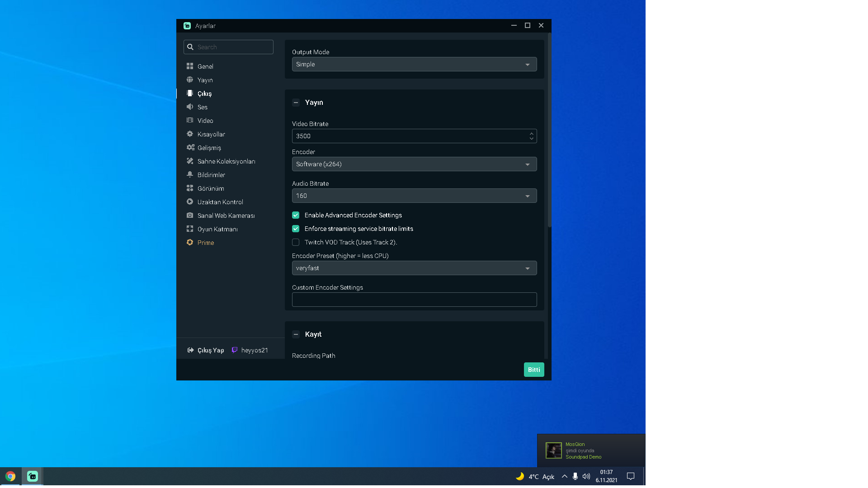Open the Encoder Preset dropdown
Image resolution: width=868 pixels, height=488 pixels.
414,267
